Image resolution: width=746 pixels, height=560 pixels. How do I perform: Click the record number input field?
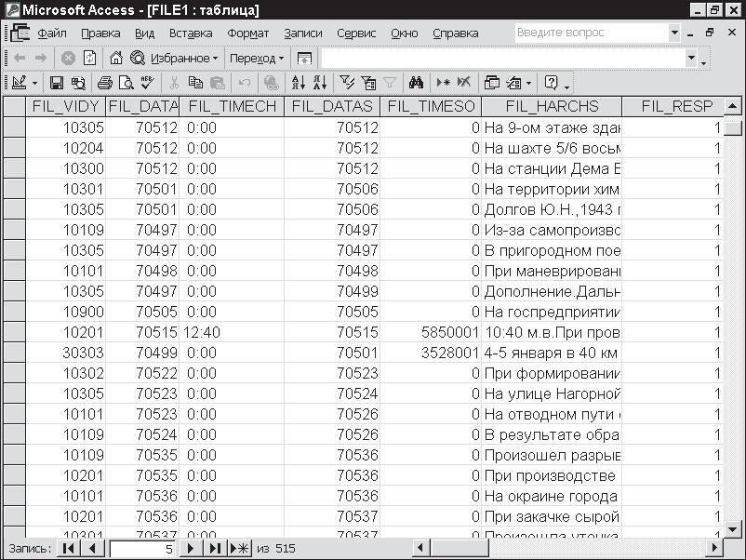coord(141,549)
